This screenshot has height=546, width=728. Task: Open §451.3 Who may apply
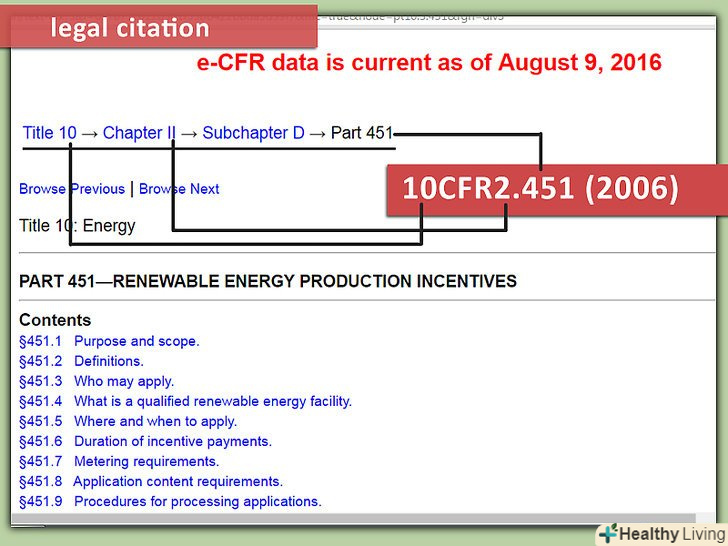point(96,381)
